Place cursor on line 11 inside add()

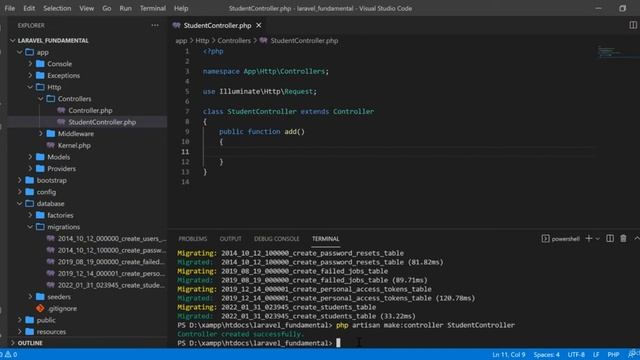(398, 152)
